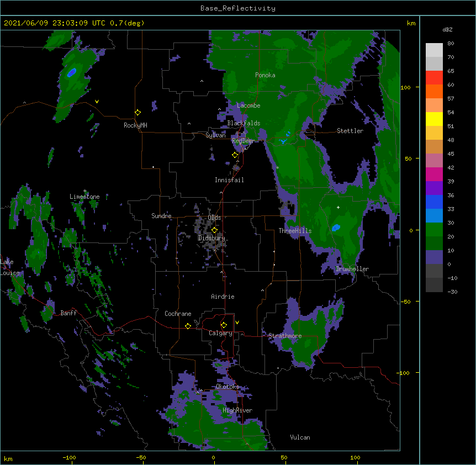Click the RockyMH label
The image size is (476, 465).
(135, 125)
